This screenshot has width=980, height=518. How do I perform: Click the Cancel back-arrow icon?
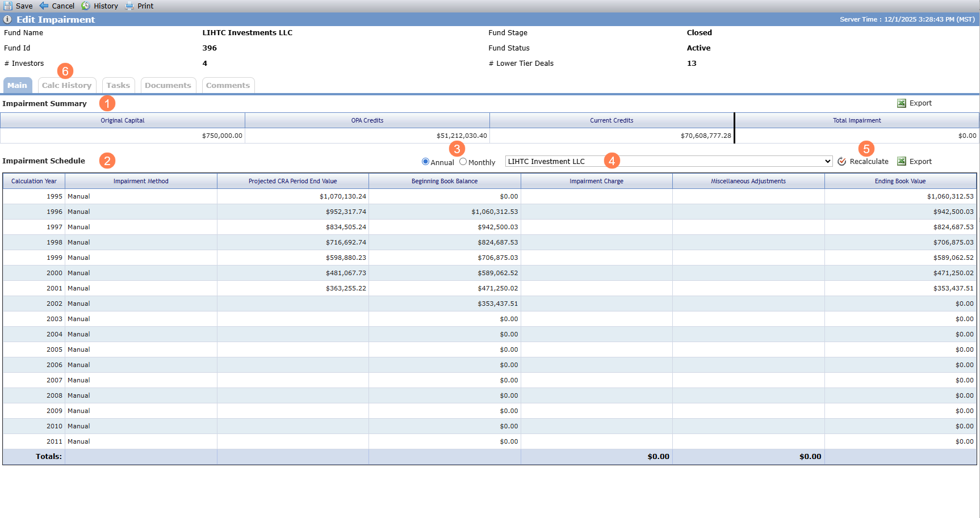44,6
